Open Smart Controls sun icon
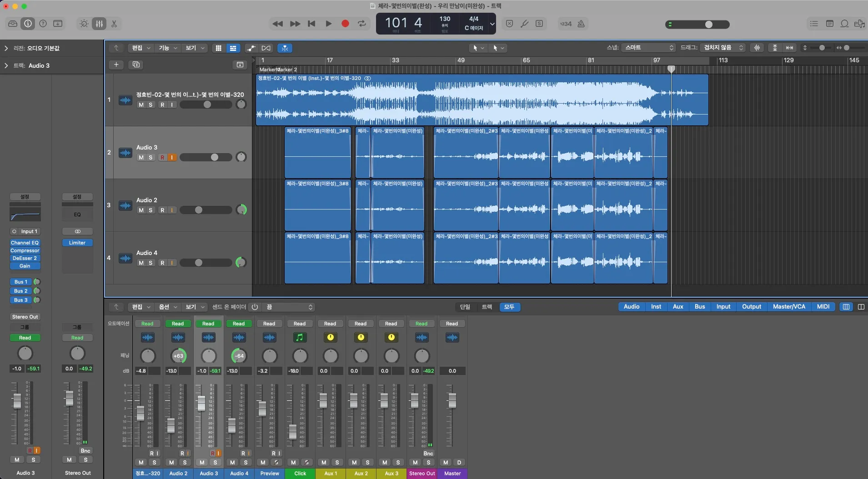 tap(84, 24)
